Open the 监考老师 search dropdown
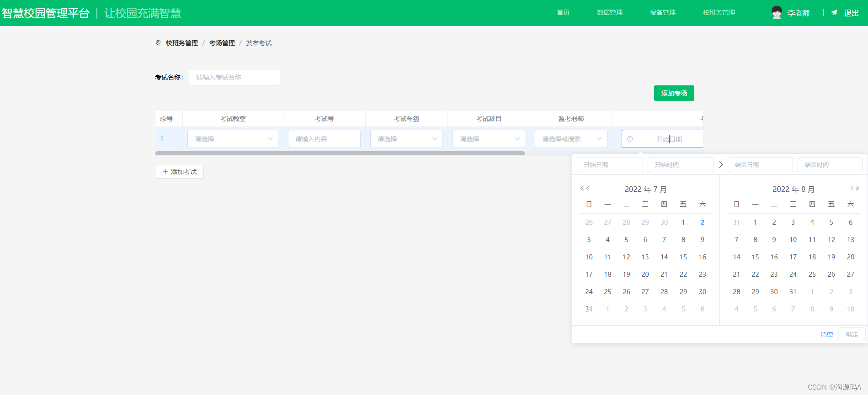Viewport: 868px width, 395px height. click(x=571, y=139)
